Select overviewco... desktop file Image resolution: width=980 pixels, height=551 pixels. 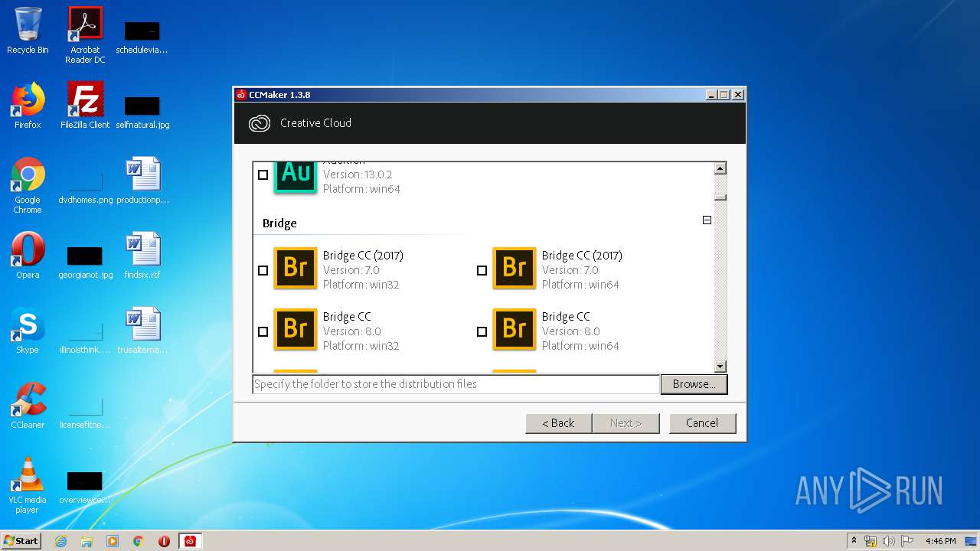(x=85, y=487)
